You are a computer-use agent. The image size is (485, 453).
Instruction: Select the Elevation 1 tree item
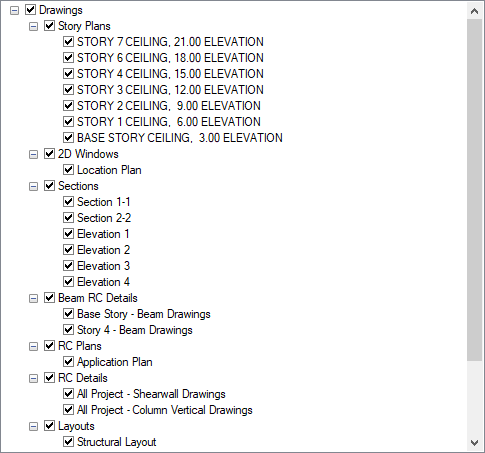tap(103, 234)
